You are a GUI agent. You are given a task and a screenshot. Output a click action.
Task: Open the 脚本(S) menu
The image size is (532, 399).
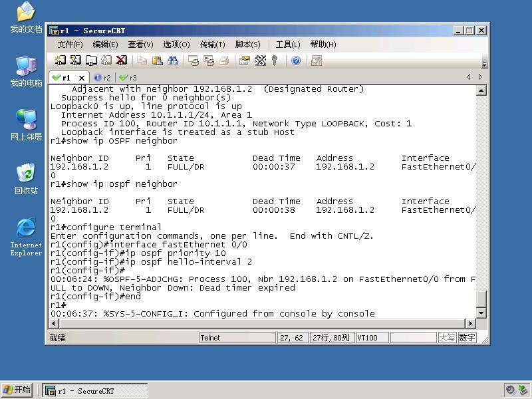(x=247, y=45)
